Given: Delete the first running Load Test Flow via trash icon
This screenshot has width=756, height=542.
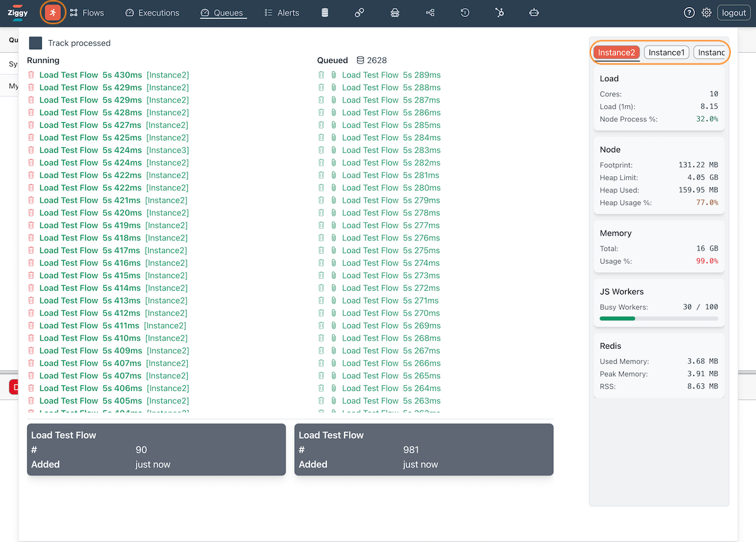Looking at the screenshot, I should tap(31, 74).
